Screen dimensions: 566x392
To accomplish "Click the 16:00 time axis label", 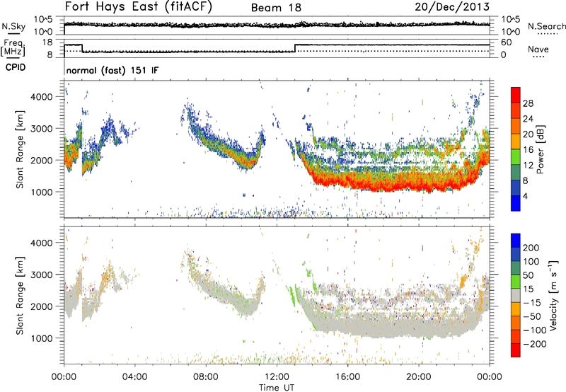I will click(347, 377).
